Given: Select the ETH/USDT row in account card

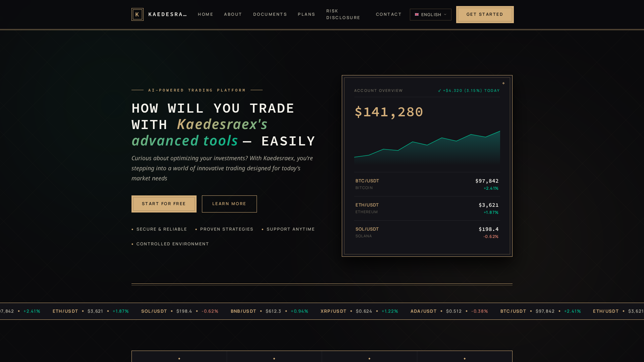Looking at the screenshot, I should pos(427,208).
